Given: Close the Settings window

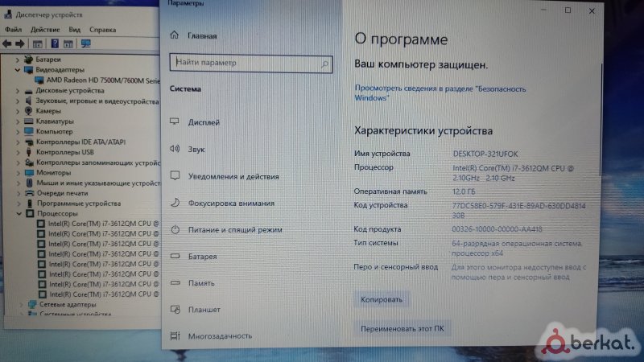Looking at the screenshot, I should tap(592, 10).
